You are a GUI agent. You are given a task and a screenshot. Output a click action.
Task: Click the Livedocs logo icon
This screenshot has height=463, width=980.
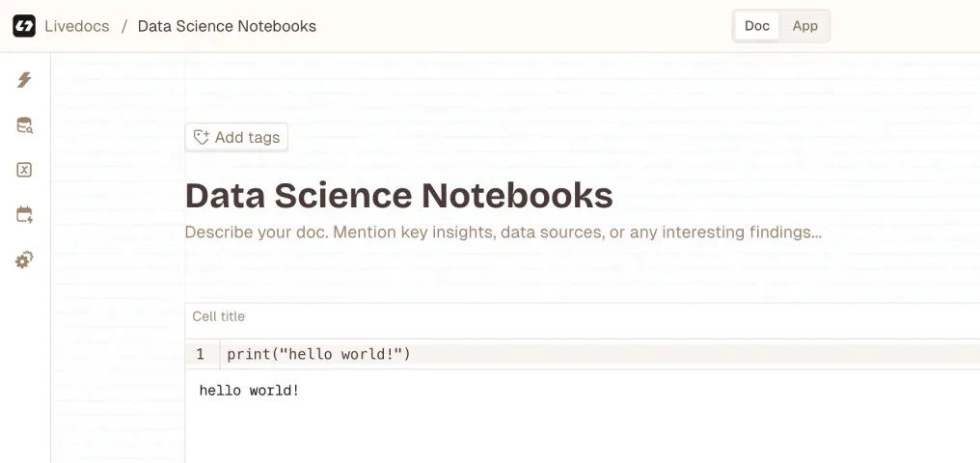[24, 26]
